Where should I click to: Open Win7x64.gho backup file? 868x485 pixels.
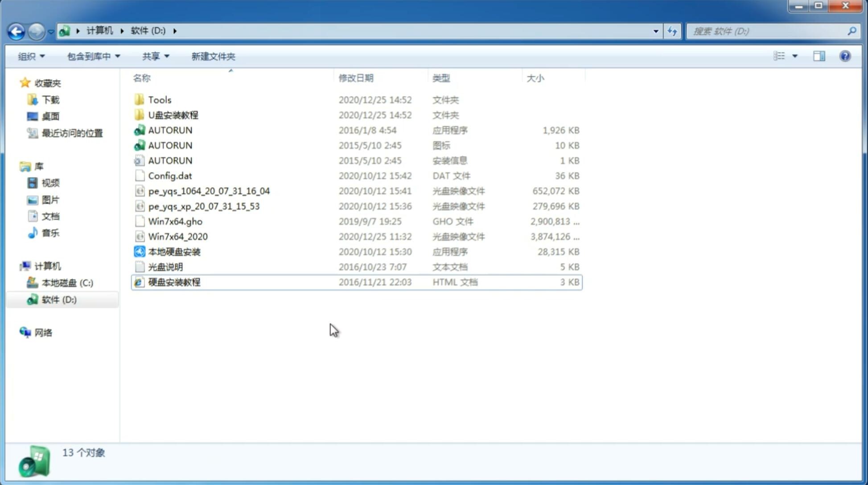175,221
